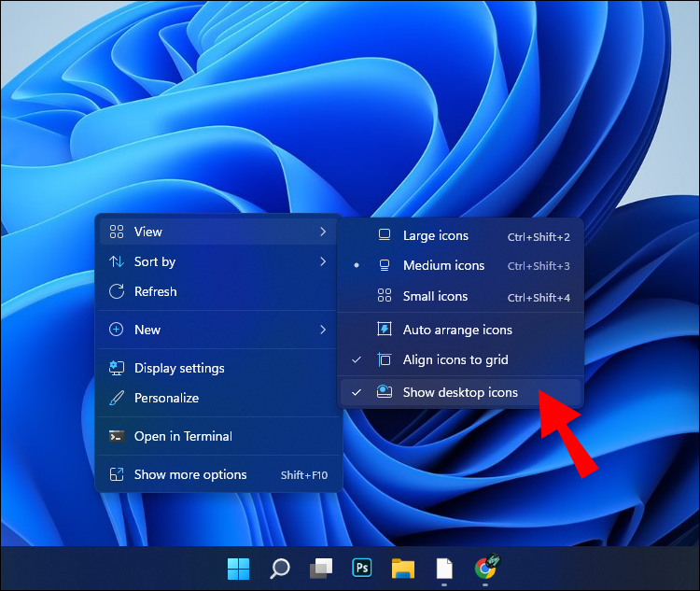The width and height of the screenshot is (700, 591).
Task: Expand the View submenu arrow
Action: point(323,232)
